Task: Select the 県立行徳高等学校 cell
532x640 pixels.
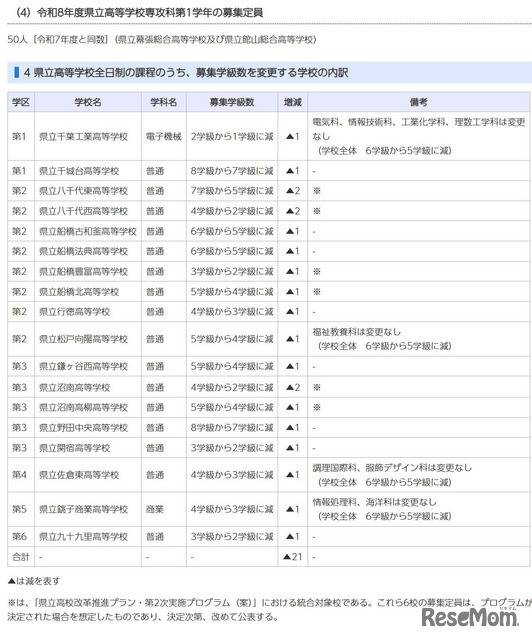Action: [x=88, y=311]
